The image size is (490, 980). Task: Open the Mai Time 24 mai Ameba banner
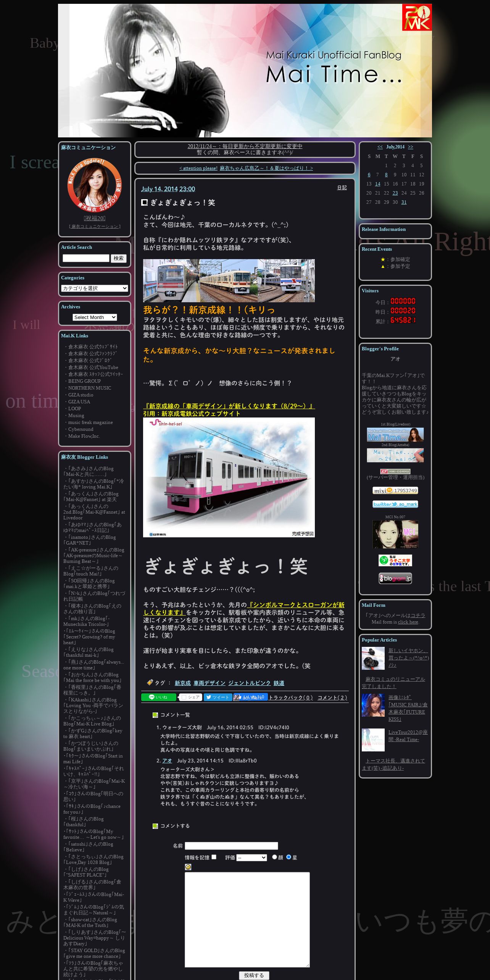pos(395,455)
